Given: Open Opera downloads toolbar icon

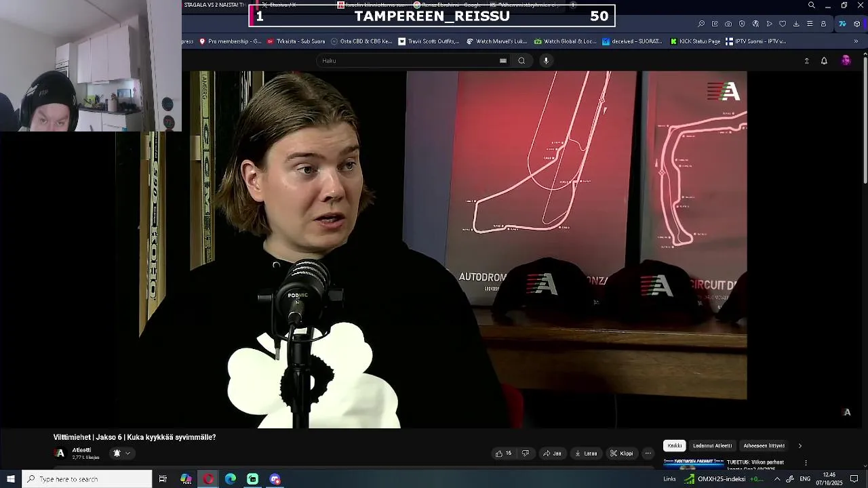Looking at the screenshot, I should (796, 24).
